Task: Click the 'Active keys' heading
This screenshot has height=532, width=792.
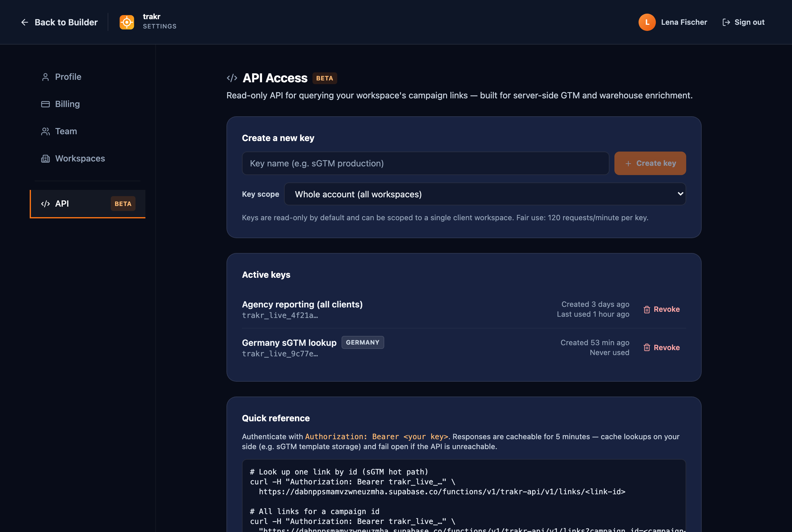Action: (x=266, y=275)
